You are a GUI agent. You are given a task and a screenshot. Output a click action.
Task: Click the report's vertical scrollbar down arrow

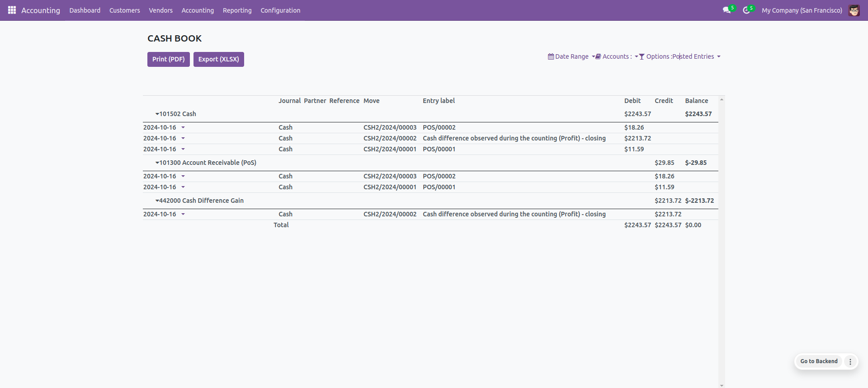722,385
